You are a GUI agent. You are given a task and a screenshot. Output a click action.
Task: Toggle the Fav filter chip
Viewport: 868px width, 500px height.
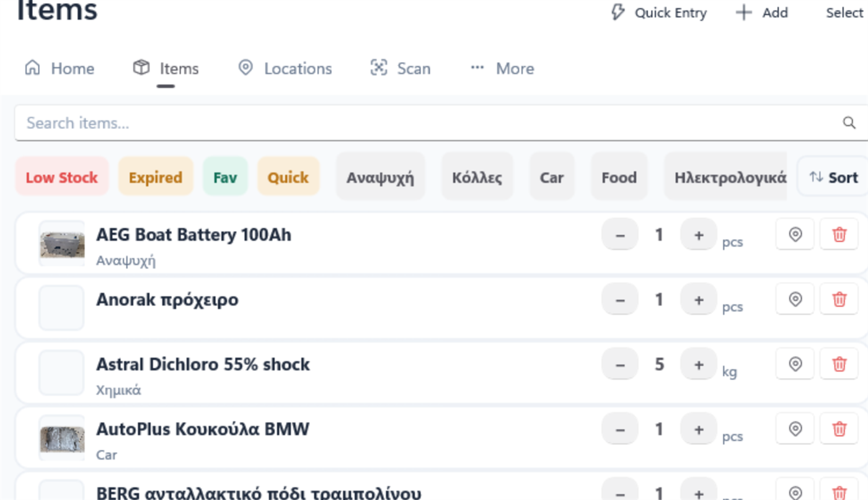click(x=225, y=178)
